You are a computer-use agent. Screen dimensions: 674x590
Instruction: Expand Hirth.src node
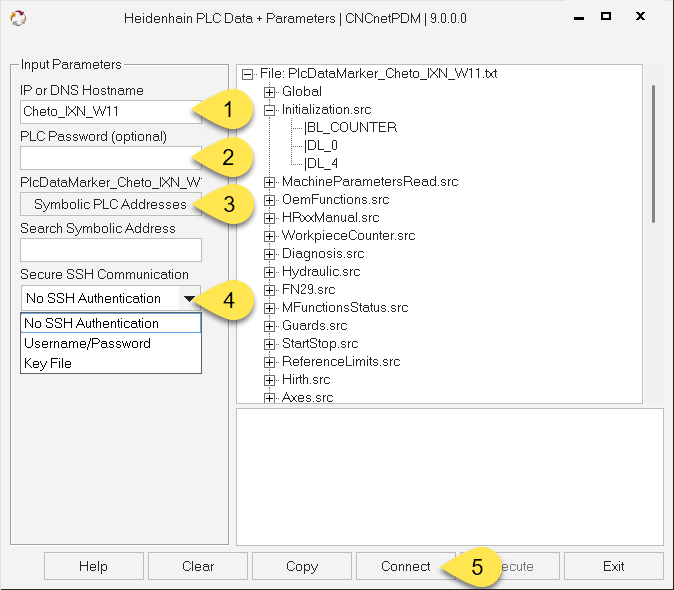pyautogui.click(x=269, y=380)
